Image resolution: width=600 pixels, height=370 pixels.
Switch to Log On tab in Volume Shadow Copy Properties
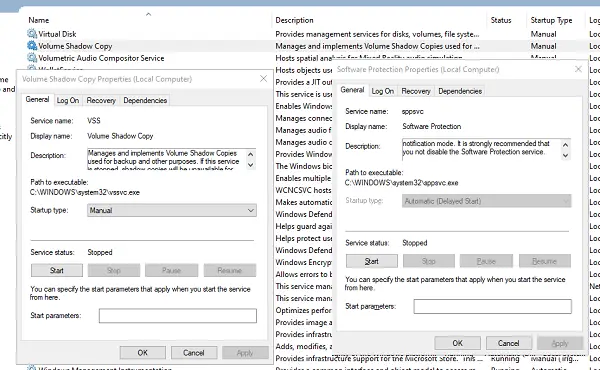[x=68, y=100]
